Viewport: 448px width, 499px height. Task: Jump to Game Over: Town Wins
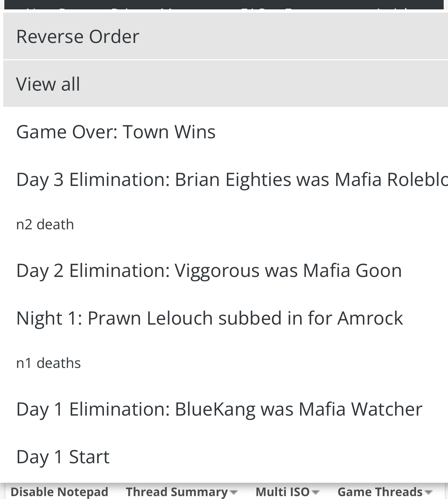click(x=225, y=131)
